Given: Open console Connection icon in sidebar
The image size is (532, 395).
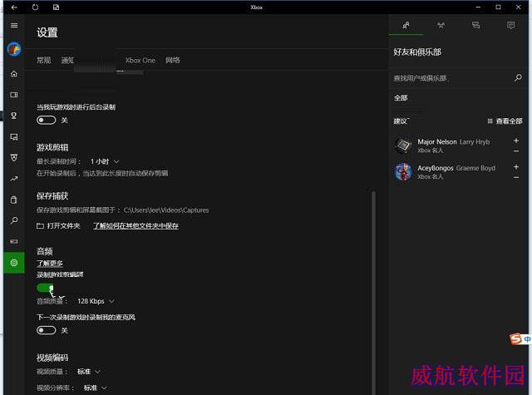Looking at the screenshot, I should 14,242.
